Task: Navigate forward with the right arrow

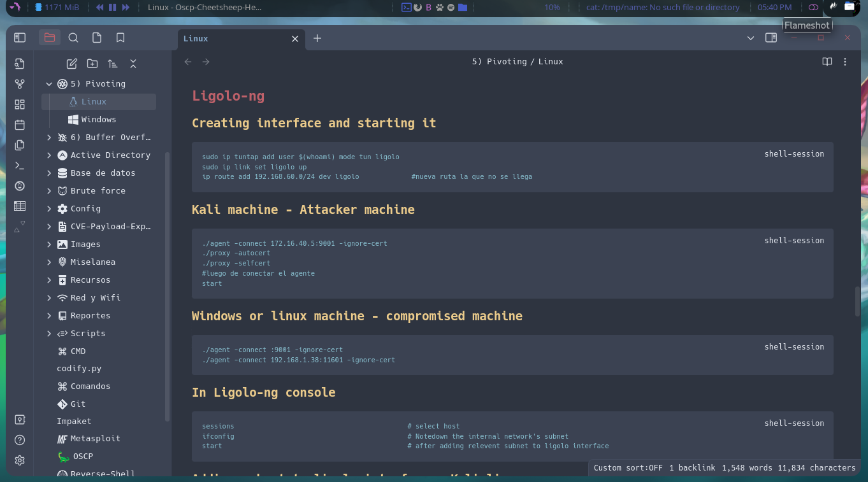Action: pyautogui.click(x=206, y=62)
